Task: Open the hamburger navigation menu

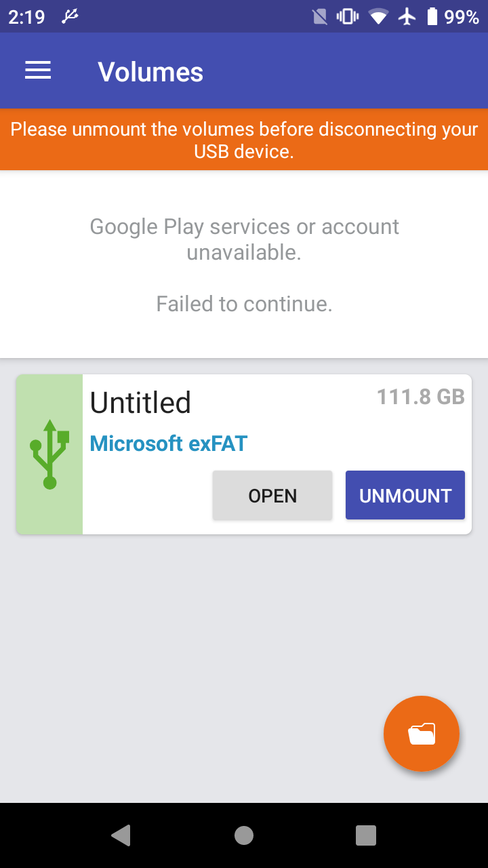Action: 38,71
